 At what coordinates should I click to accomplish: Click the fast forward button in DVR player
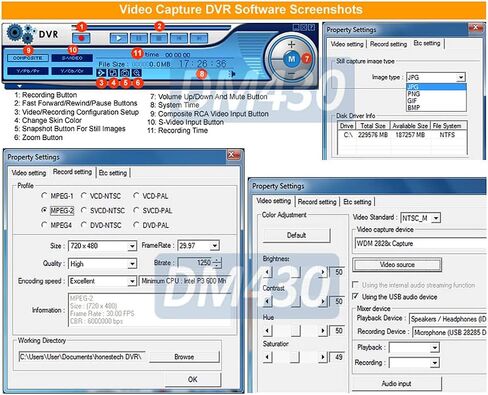pos(199,38)
